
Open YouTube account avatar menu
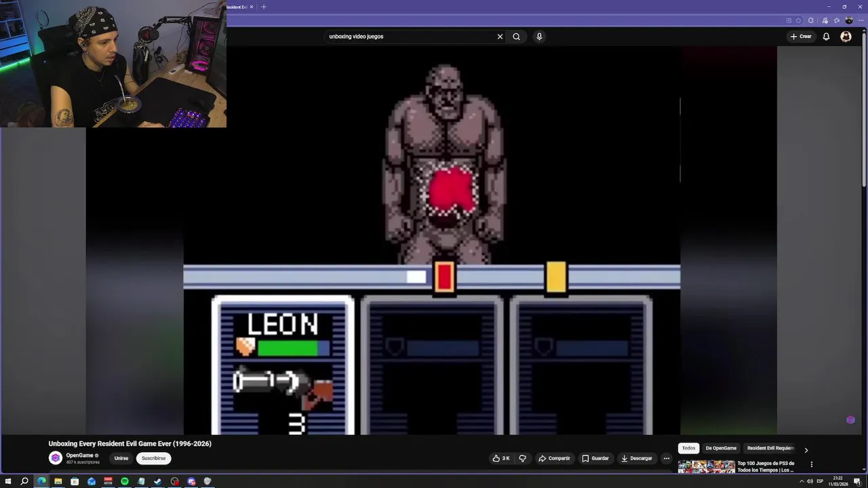click(846, 37)
